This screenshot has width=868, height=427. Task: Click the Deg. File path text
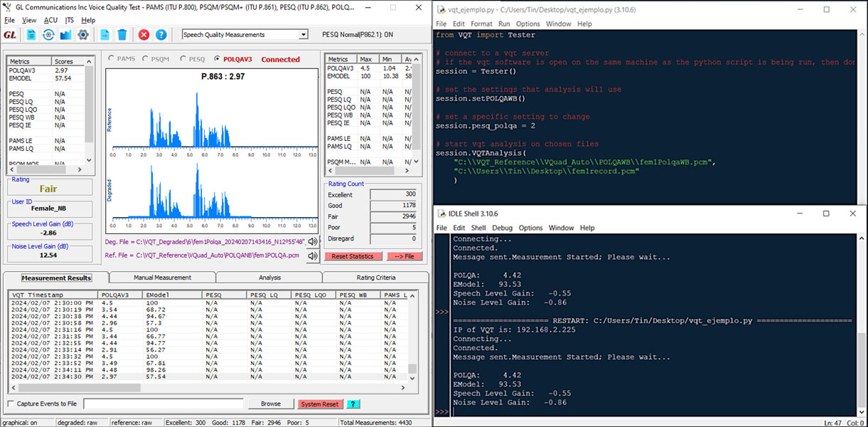point(204,242)
